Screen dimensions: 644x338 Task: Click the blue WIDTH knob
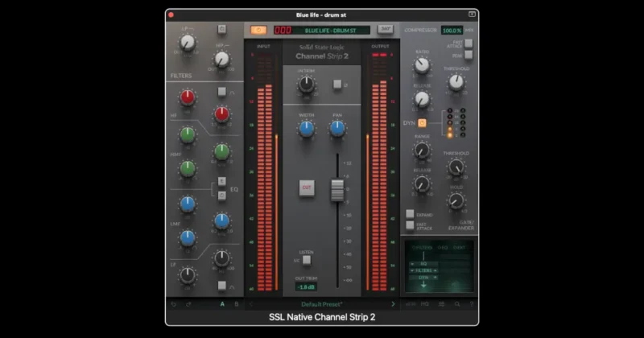coord(307,129)
